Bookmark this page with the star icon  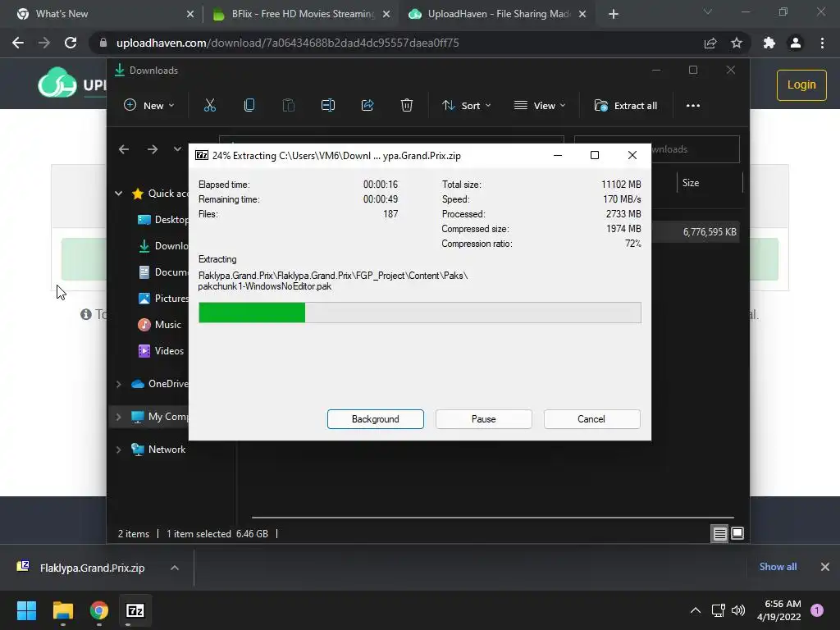[x=737, y=43]
